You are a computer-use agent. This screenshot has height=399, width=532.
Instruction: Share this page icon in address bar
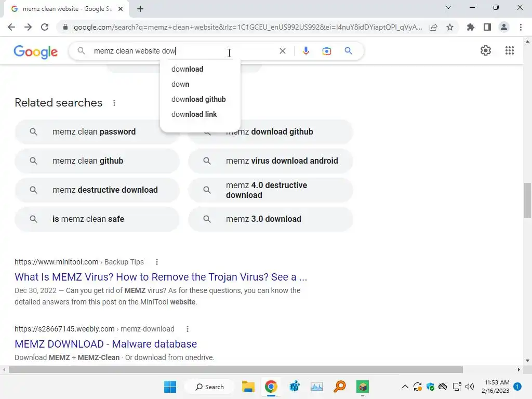[x=433, y=27]
